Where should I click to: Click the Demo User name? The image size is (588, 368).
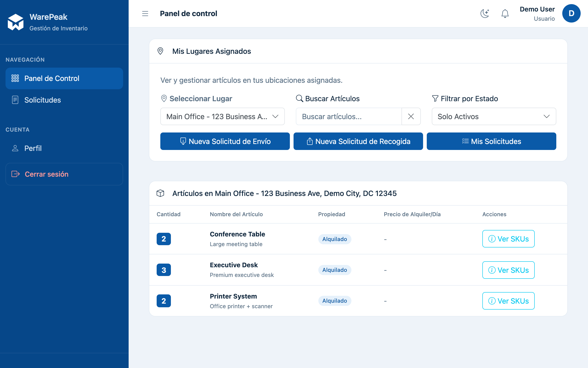pos(537,9)
